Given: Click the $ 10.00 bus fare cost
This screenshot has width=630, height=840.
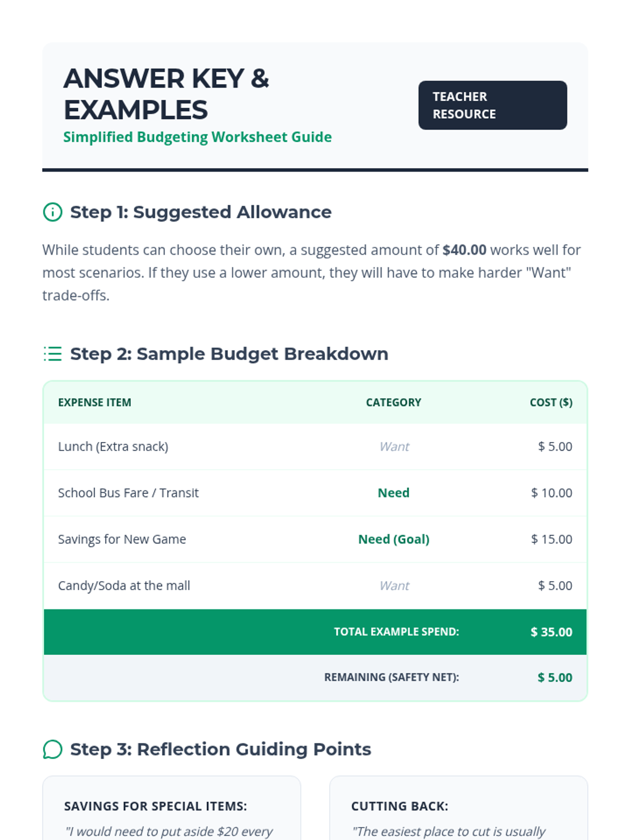Looking at the screenshot, I should [551, 493].
